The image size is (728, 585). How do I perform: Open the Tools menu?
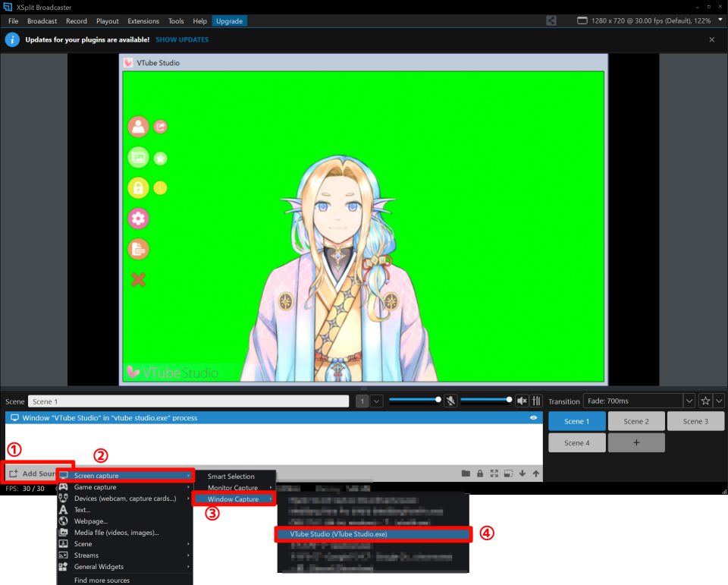click(176, 21)
